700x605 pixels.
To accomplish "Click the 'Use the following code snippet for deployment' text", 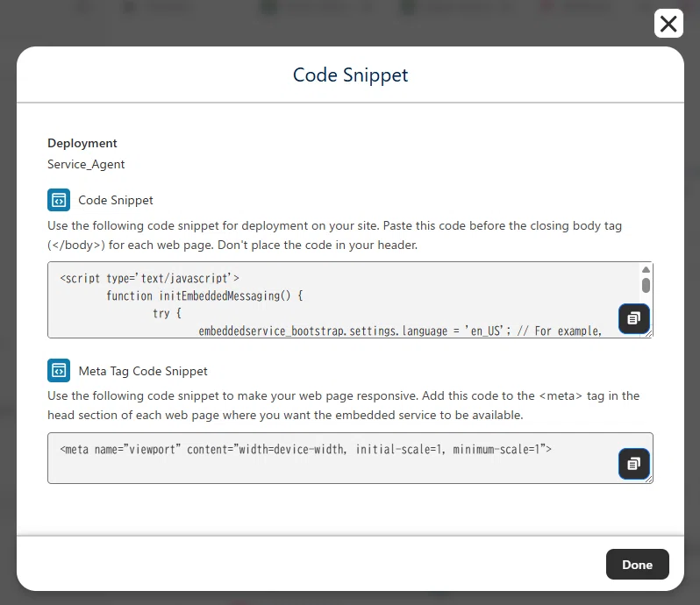I will point(334,235).
